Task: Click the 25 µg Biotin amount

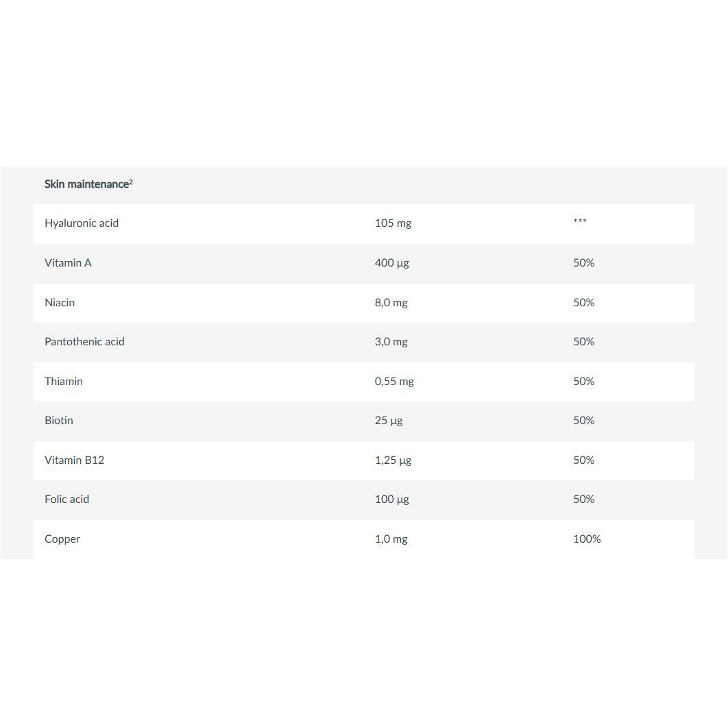Action: (389, 421)
